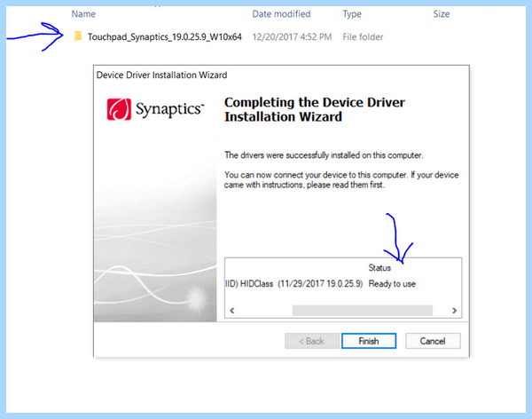Sort by the Name column header

[x=83, y=14]
